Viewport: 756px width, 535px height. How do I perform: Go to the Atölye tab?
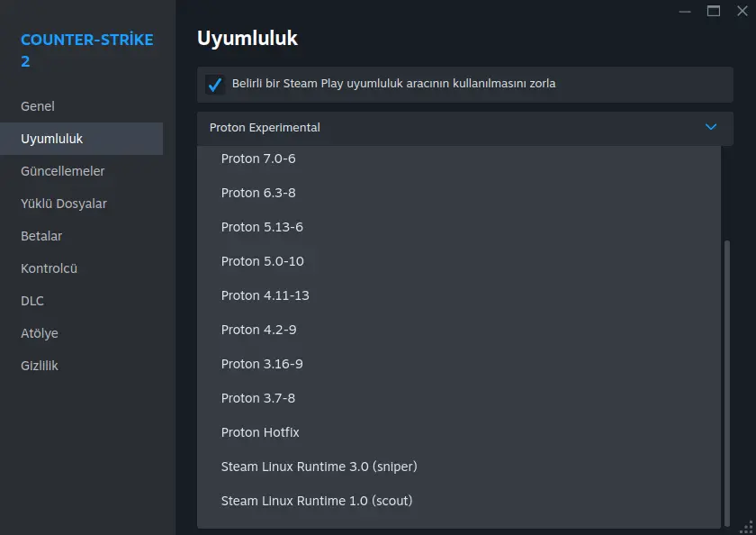[82, 333]
